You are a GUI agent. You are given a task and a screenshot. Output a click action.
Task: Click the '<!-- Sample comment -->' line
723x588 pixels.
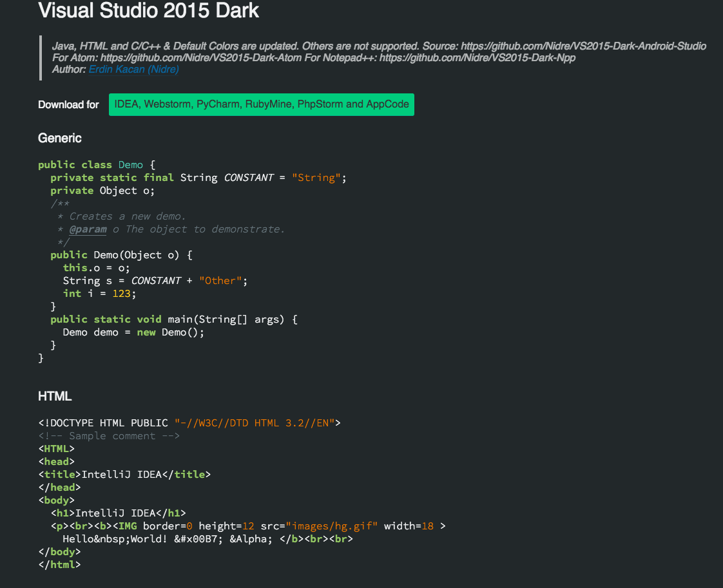coord(110,436)
